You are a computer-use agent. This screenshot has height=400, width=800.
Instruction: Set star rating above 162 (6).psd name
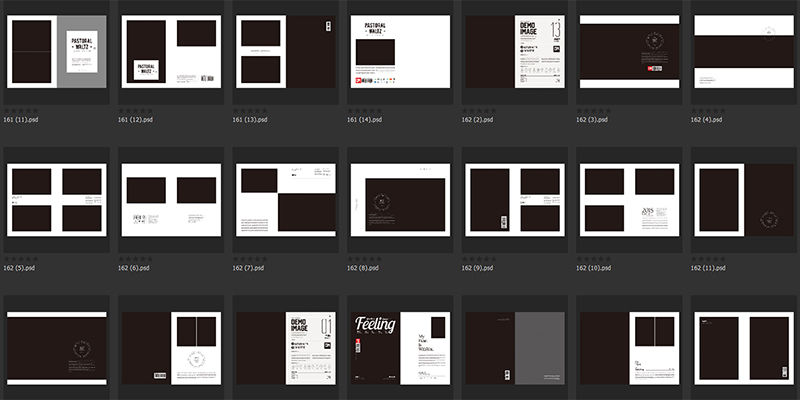tap(135, 259)
